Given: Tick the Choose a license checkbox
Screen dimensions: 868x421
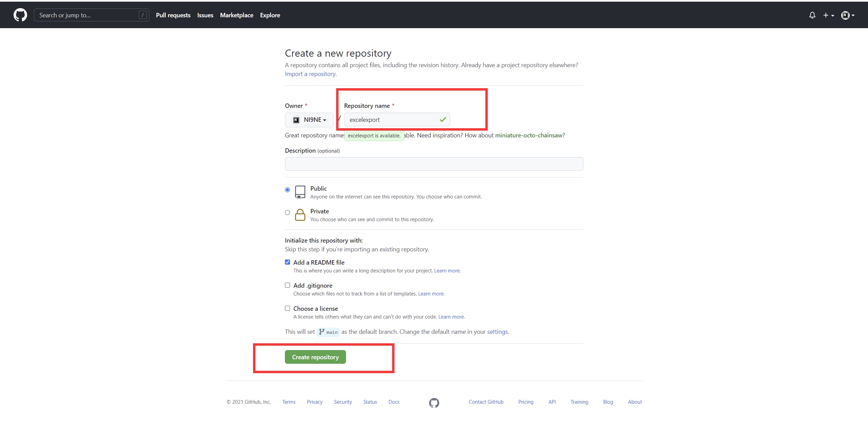Looking at the screenshot, I should click(287, 308).
